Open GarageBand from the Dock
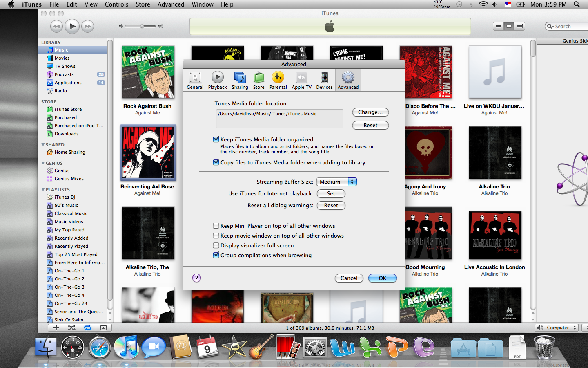 pyautogui.click(x=261, y=347)
